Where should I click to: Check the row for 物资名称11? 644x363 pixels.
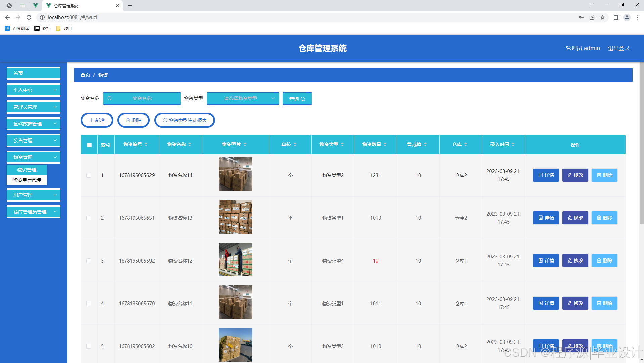(x=89, y=304)
